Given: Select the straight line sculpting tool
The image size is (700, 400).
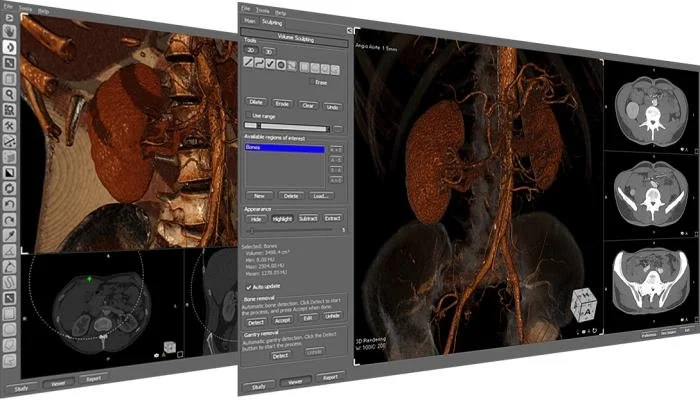Looking at the screenshot, I should tap(249, 62).
